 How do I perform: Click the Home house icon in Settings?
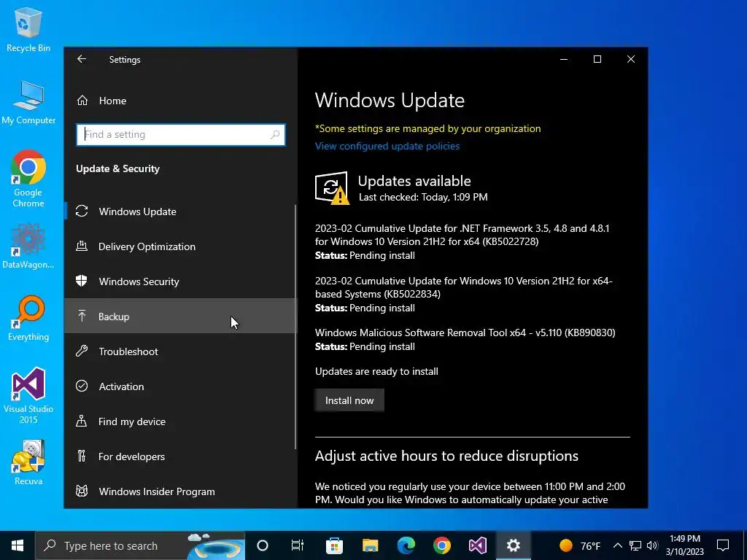[x=82, y=101]
